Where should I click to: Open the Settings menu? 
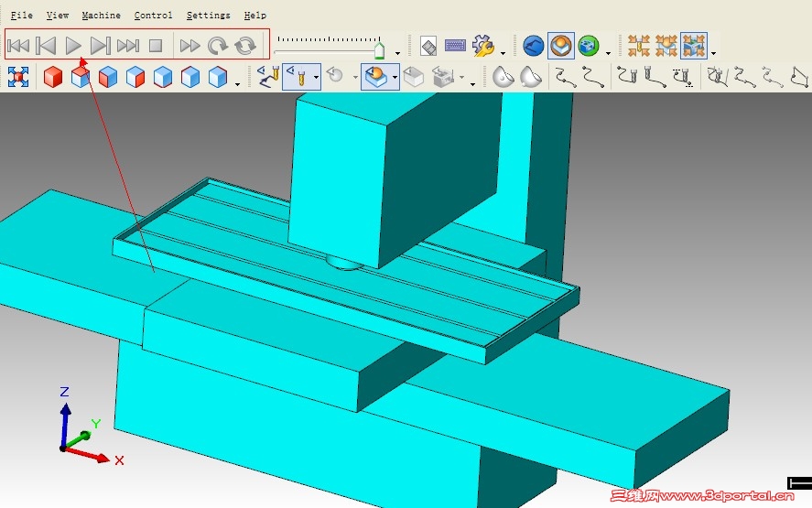click(x=208, y=16)
